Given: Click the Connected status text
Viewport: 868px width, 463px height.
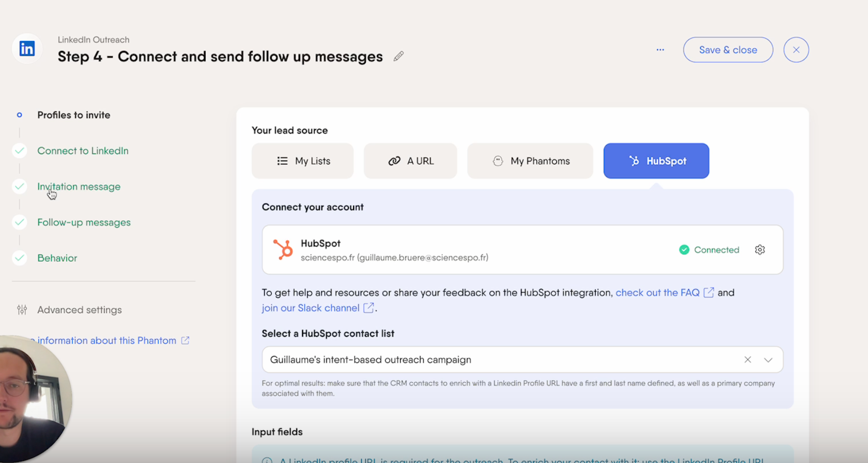Looking at the screenshot, I should click(716, 250).
